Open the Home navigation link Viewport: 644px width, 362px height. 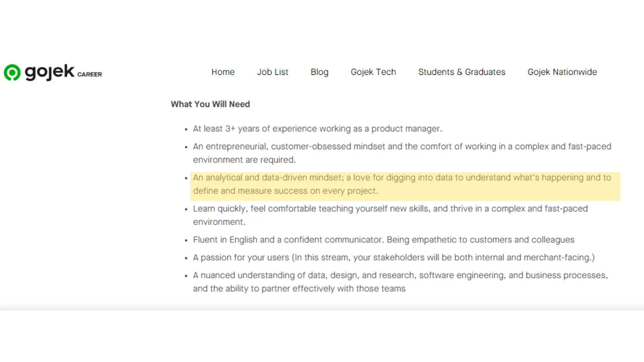223,72
